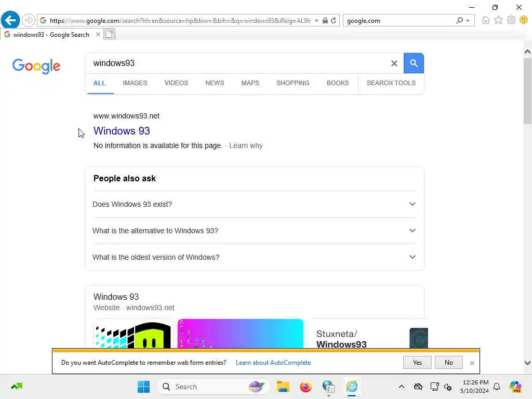Click the address bar URL field
The width and height of the screenshot is (532, 399).
pos(180,21)
